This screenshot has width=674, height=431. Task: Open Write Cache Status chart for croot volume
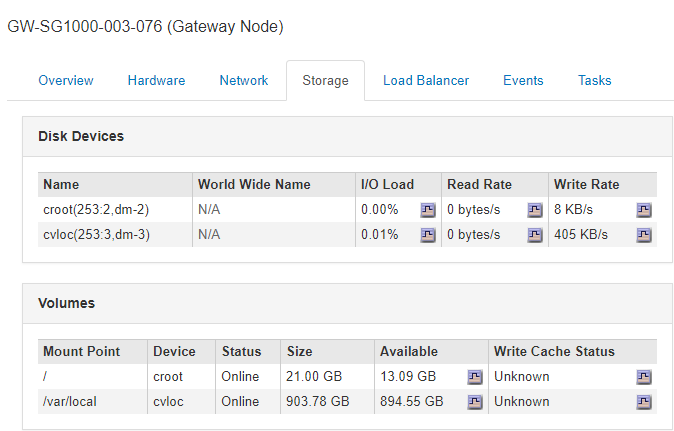tap(644, 377)
